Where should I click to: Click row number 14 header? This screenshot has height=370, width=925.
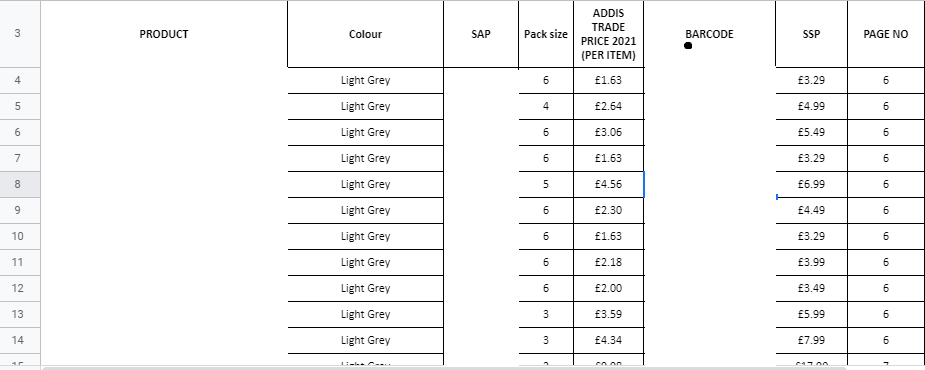17,340
